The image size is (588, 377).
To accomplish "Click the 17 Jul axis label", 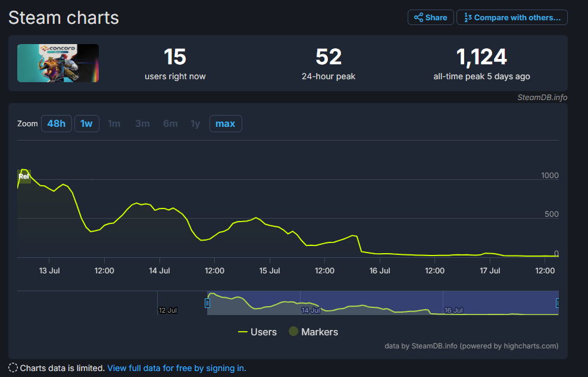I will pos(490,270).
